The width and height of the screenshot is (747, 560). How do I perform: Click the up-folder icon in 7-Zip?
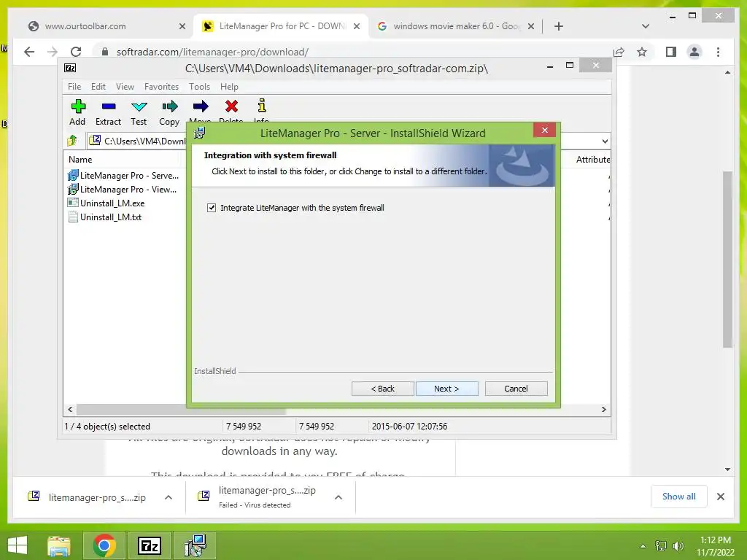[72, 141]
